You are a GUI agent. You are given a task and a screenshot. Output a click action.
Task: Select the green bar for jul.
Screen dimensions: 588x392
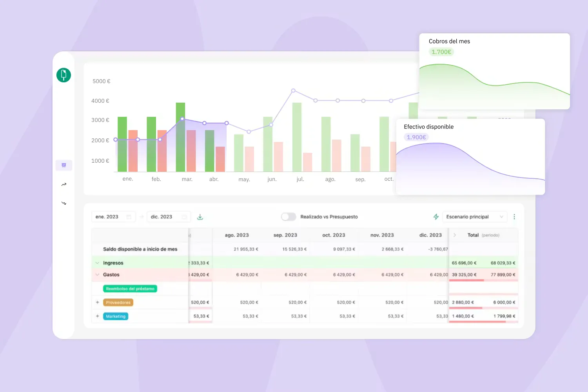point(297,137)
